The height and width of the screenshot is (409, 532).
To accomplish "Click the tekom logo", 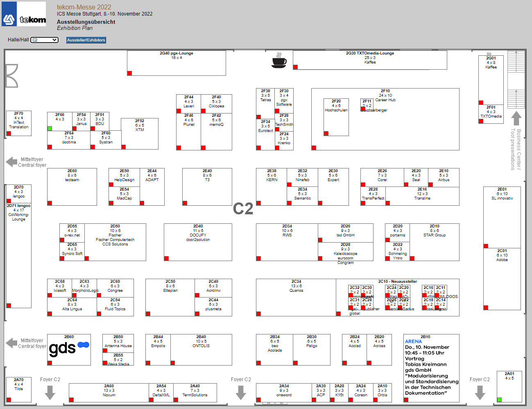I will click(x=24, y=14).
